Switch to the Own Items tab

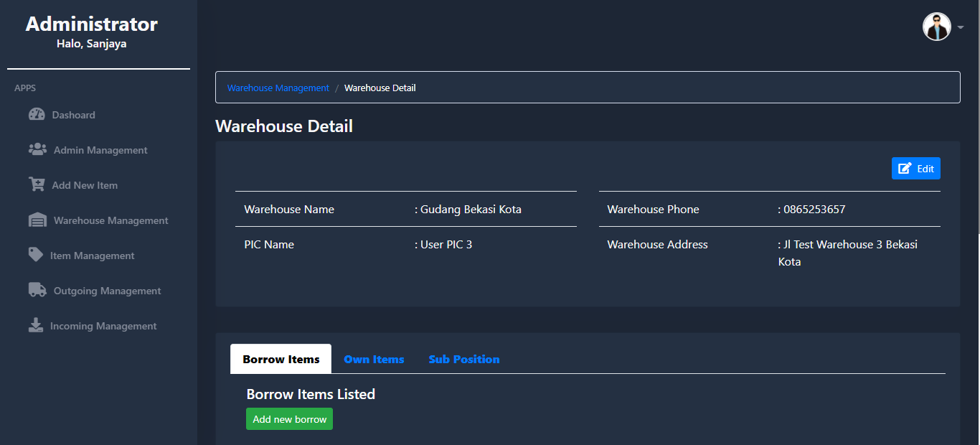pos(374,359)
